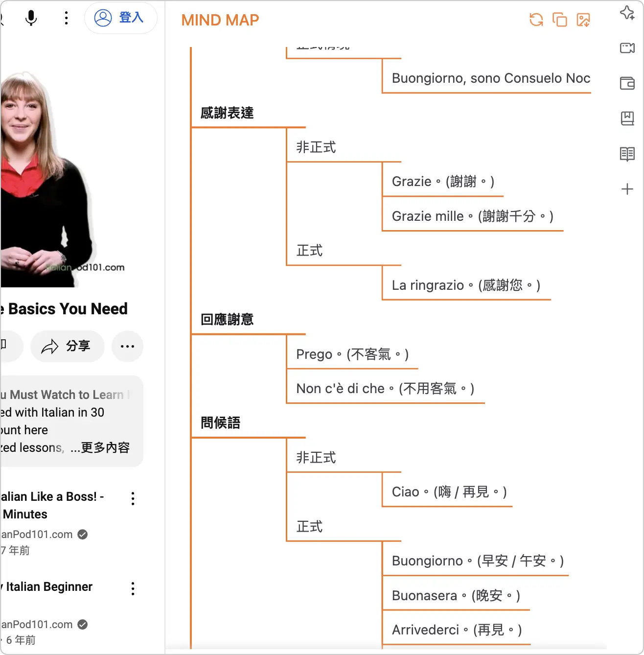Open options for Italian Like a Boss video
644x655 pixels.
pyautogui.click(x=133, y=498)
